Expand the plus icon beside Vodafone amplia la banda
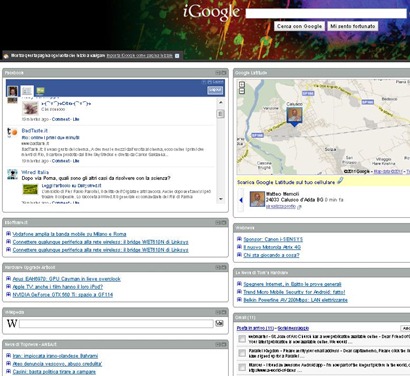 [x=8, y=234]
